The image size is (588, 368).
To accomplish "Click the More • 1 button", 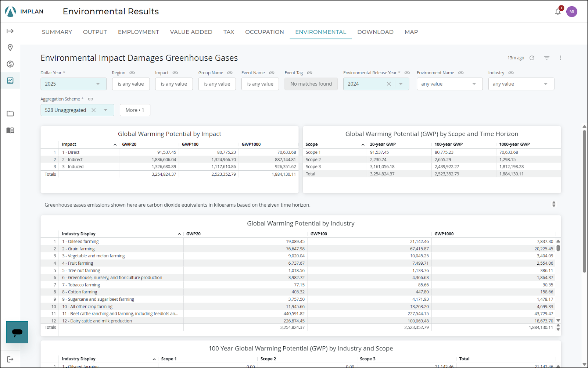I will (x=135, y=110).
